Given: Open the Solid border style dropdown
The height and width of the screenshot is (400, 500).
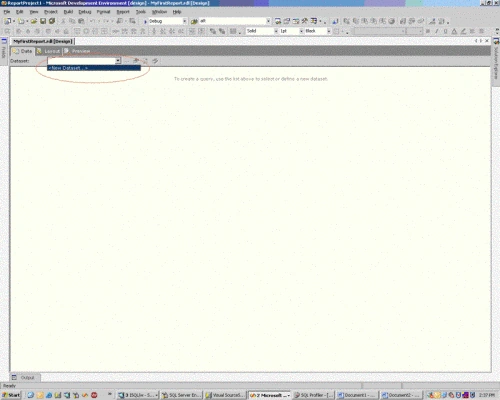Looking at the screenshot, I should tap(276, 31).
